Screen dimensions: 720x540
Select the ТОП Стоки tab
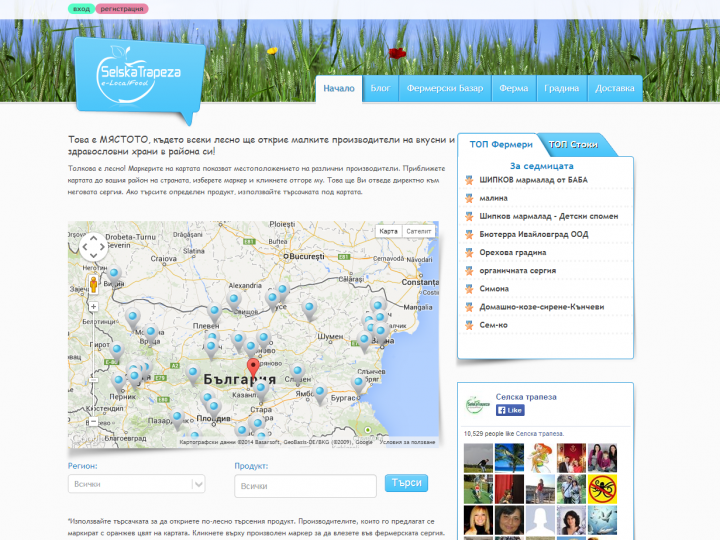click(x=573, y=145)
